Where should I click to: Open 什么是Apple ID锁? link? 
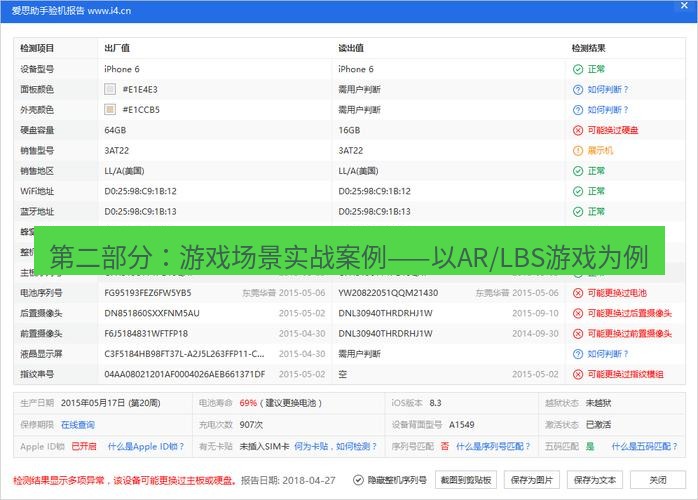click(146, 446)
